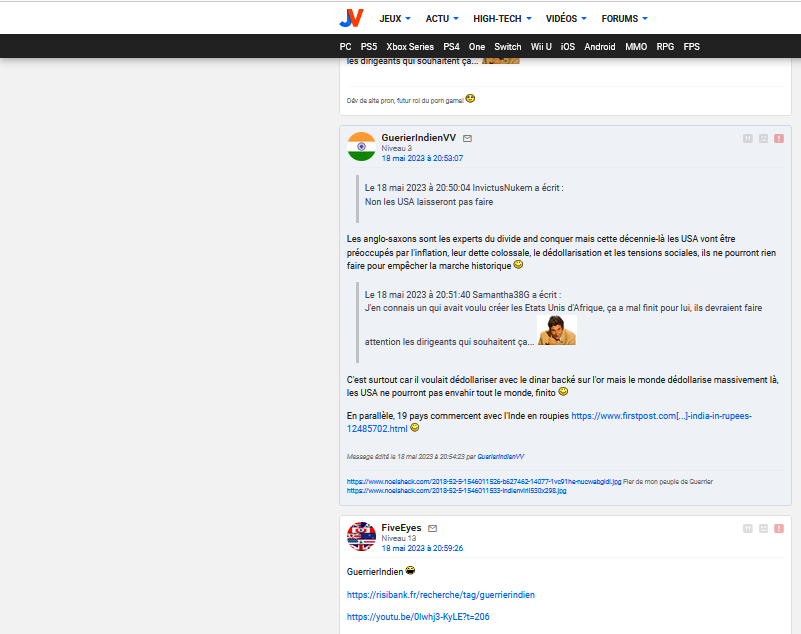This screenshot has width=801, height=634.
Task: Click 'Niveau 13' under FiveEyes
Action: 398,538
